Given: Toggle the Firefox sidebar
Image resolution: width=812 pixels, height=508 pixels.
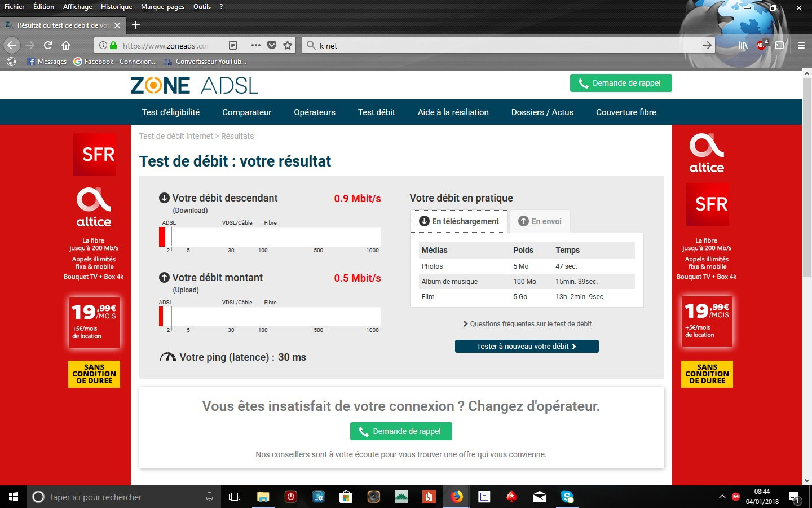Looking at the screenshot, I should click(x=779, y=45).
